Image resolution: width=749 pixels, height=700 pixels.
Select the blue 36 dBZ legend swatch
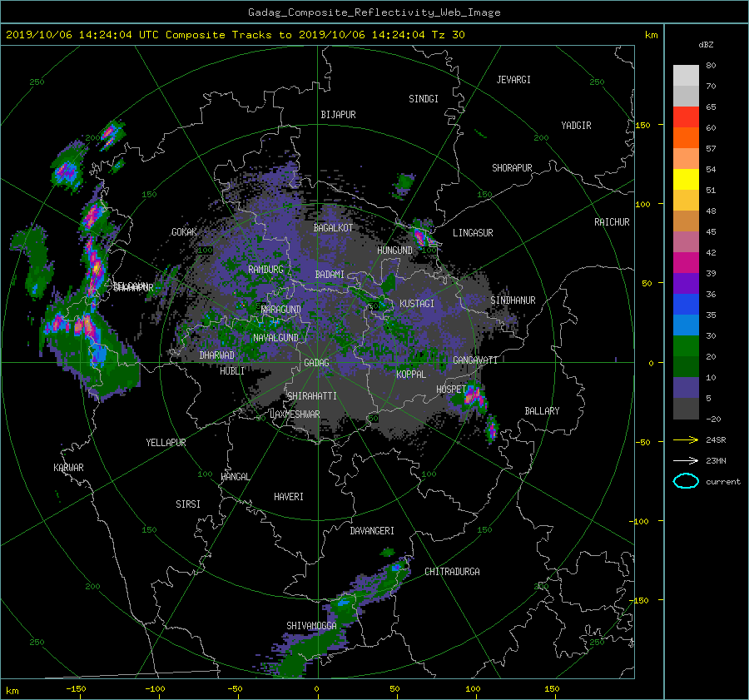686,305
